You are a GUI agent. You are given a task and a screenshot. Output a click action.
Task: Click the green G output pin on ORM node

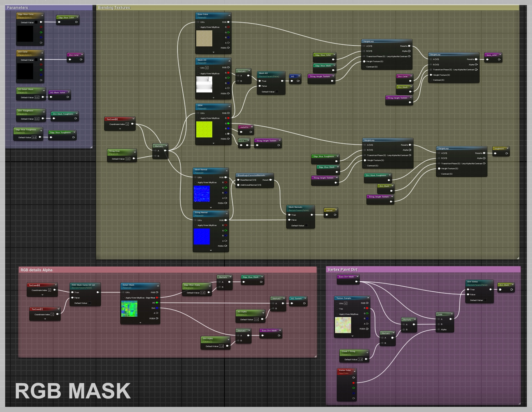228,124
